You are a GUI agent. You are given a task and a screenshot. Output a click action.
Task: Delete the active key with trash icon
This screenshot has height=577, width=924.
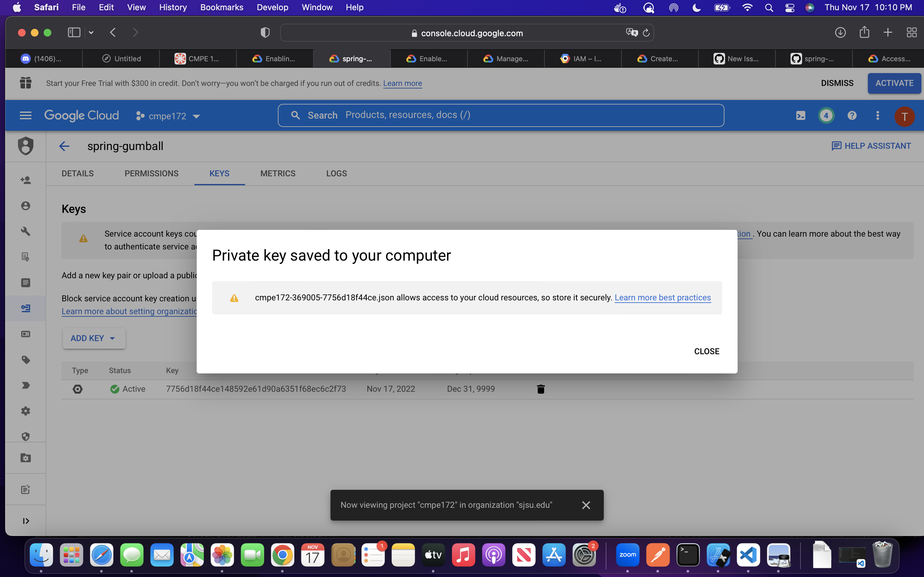click(541, 389)
